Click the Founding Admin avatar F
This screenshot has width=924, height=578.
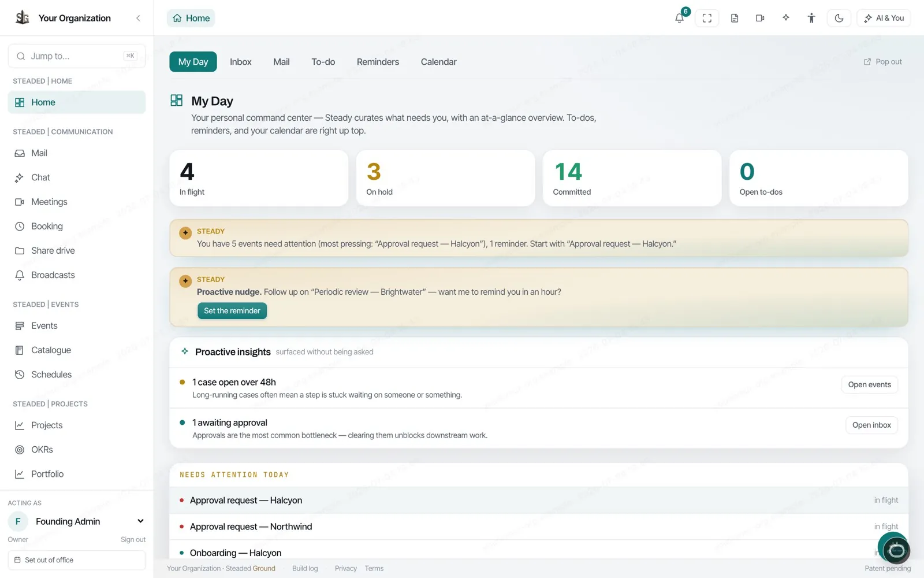[x=18, y=521]
